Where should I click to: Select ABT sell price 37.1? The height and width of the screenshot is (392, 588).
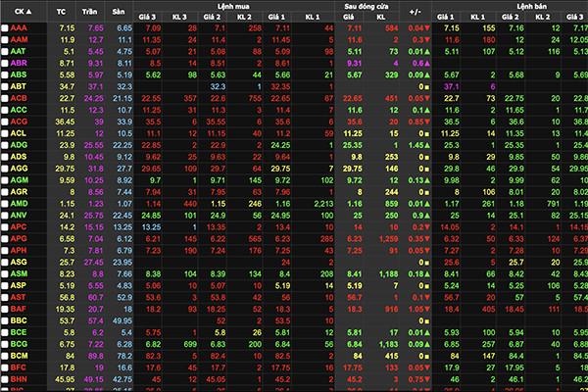point(452,86)
